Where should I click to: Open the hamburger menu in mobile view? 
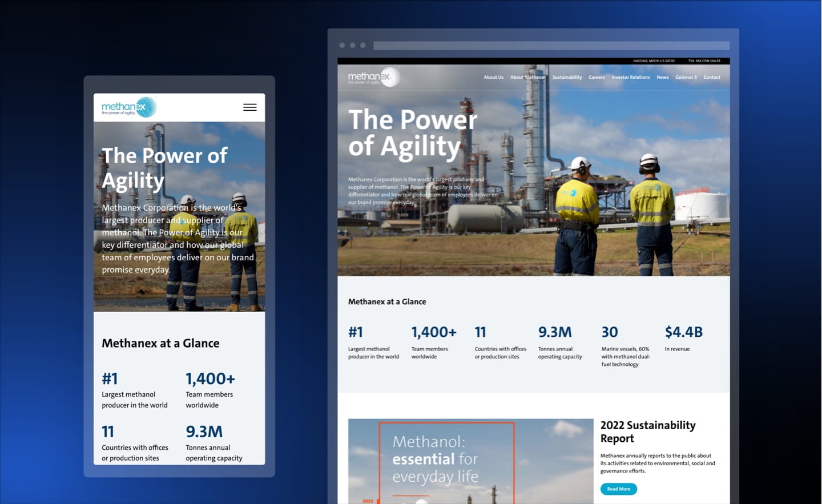point(249,107)
